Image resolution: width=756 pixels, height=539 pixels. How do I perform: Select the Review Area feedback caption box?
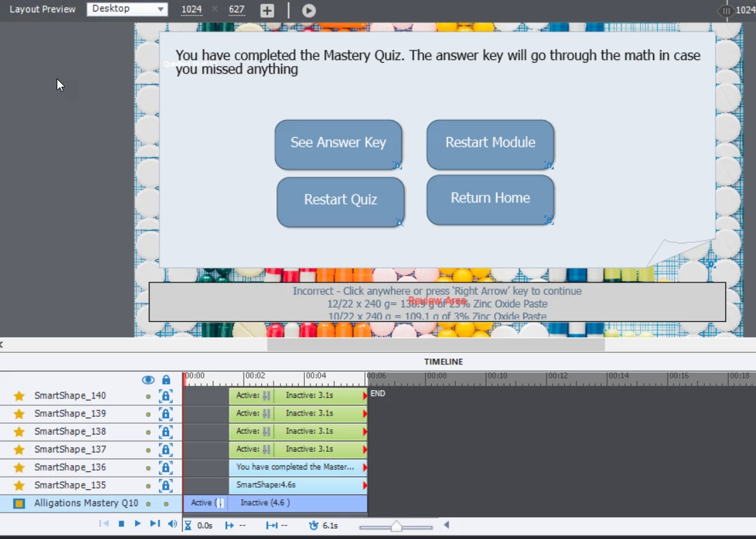coord(437,302)
